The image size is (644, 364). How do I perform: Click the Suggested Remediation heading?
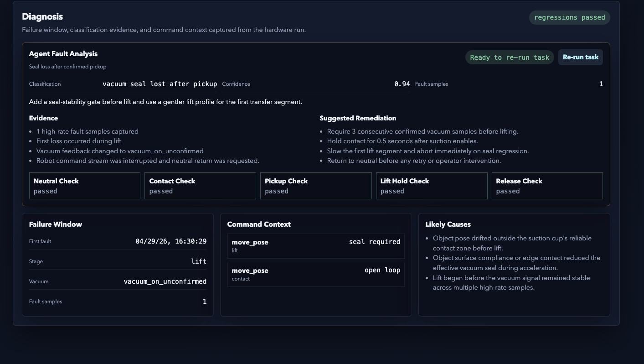358,118
